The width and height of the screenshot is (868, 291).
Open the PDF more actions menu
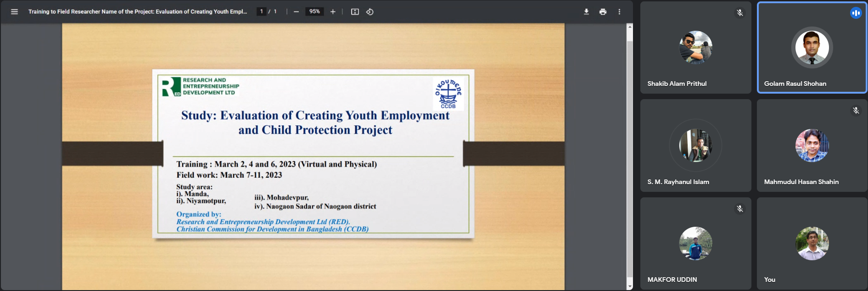click(x=619, y=11)
